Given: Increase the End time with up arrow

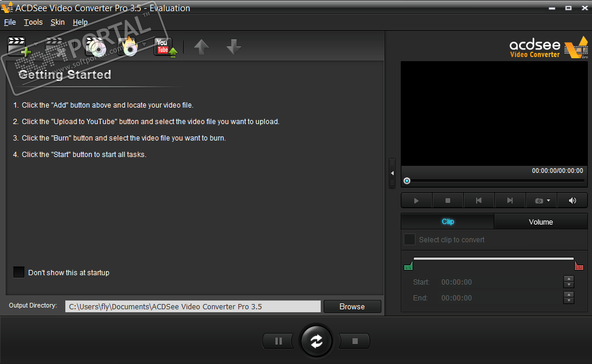Looking at the screenshot, I should pyautogui.click(x=568, y=295).
